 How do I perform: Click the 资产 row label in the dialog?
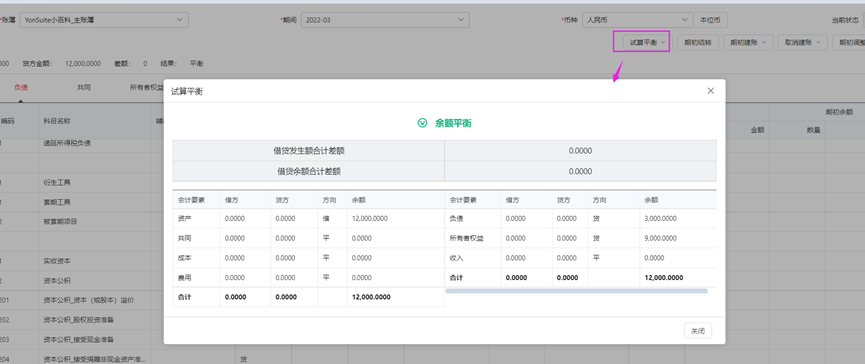tap(185, 218)
